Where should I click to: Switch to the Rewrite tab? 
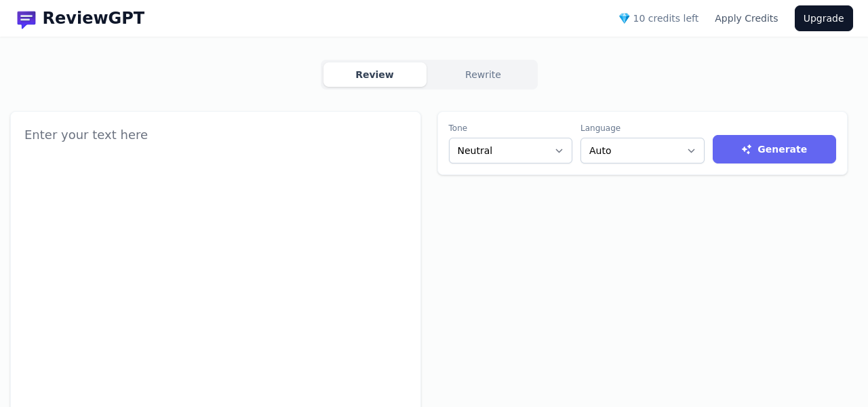(483, 75)
